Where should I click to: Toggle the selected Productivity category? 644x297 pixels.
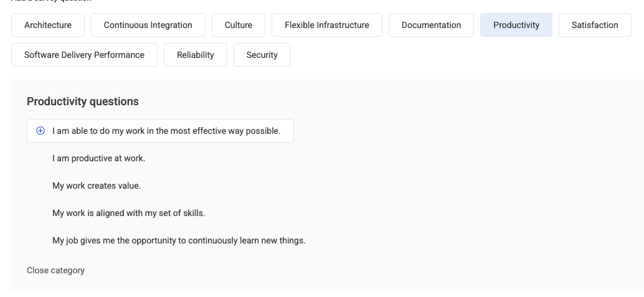coord(516,25)
